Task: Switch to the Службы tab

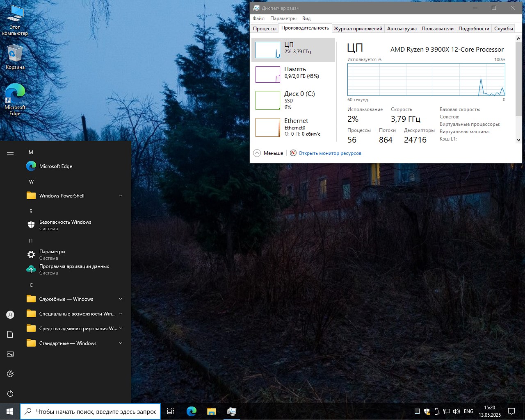Action: click(504, 29)
